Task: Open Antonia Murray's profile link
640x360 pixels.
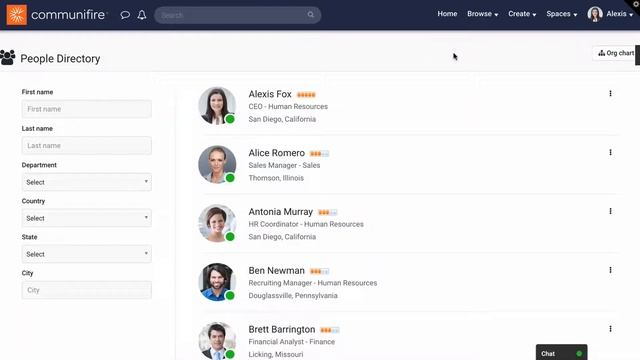Action: click(x=280, y=212)
